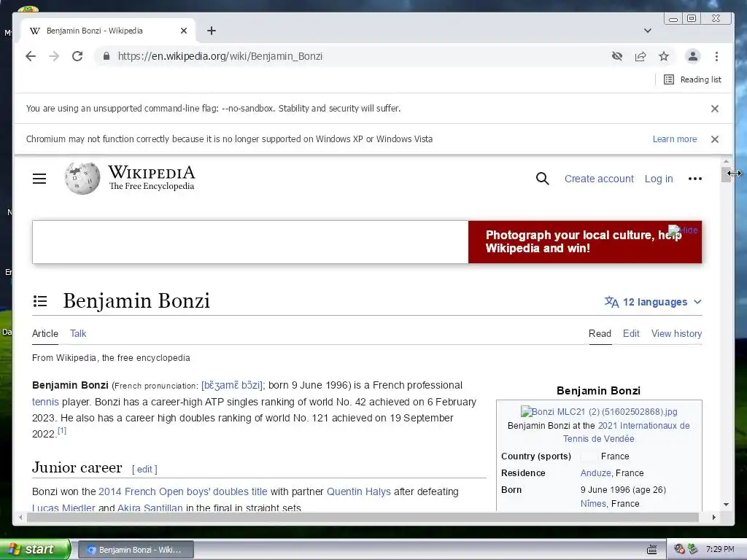747x560 pixels.
Task: Open the Reading list panel
Action: point(693,79)
